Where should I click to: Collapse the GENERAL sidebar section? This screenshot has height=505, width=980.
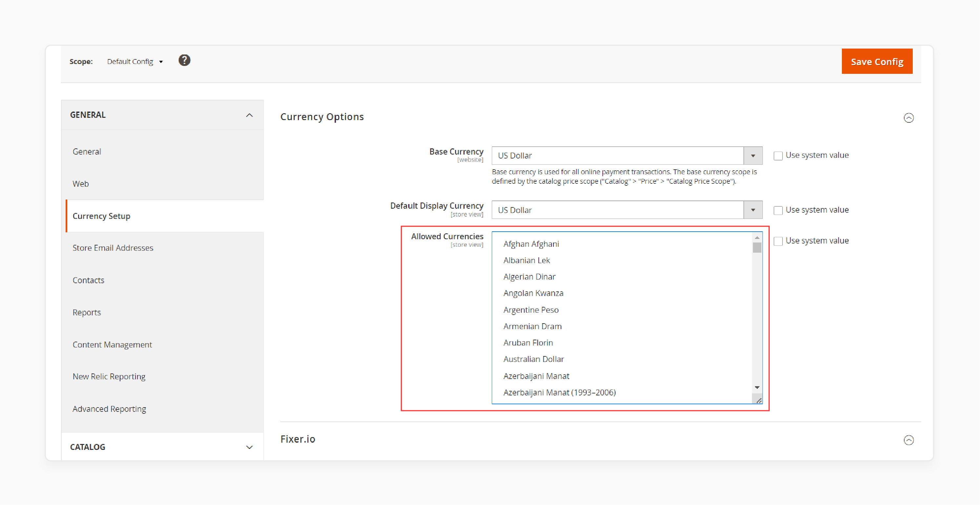tap(162, 115)
